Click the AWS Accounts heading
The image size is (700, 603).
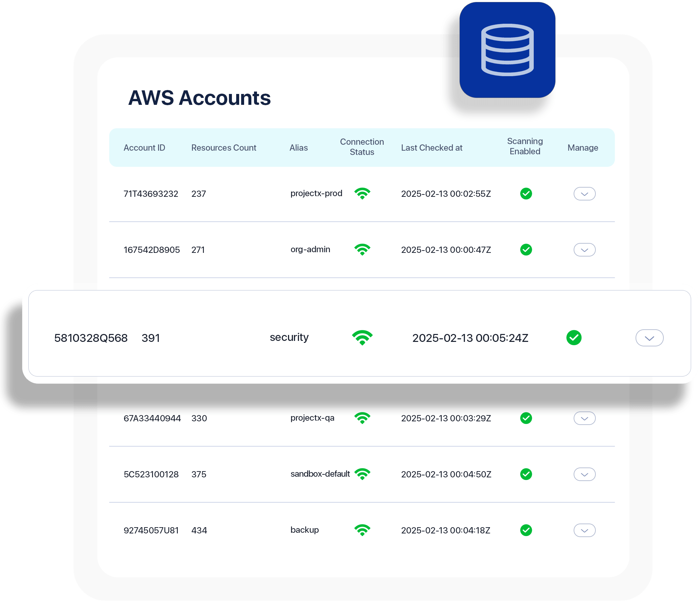[199, 98]
